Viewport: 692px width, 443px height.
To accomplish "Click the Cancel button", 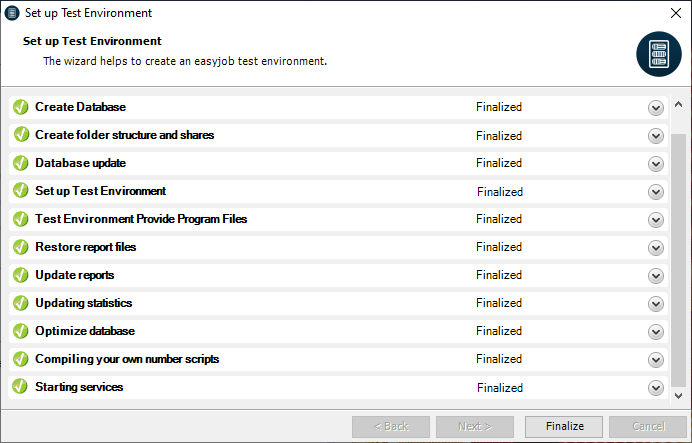I will (x=647, y=426).
